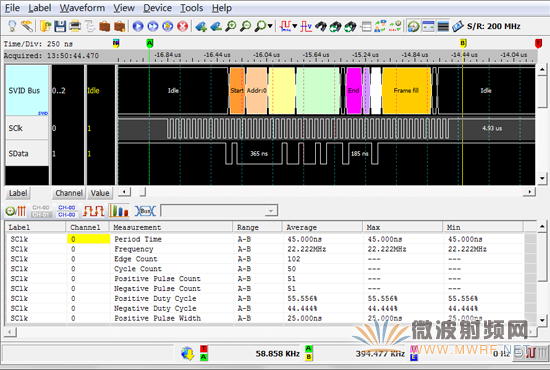Sort by the Average column header
This screenshot has height=370, width=550.
tap(322, 227)
